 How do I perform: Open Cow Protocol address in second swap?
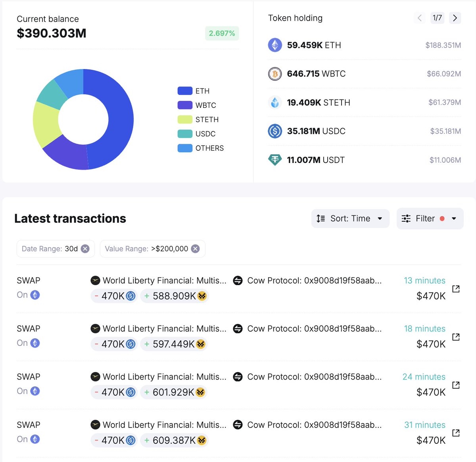point(314,329)
